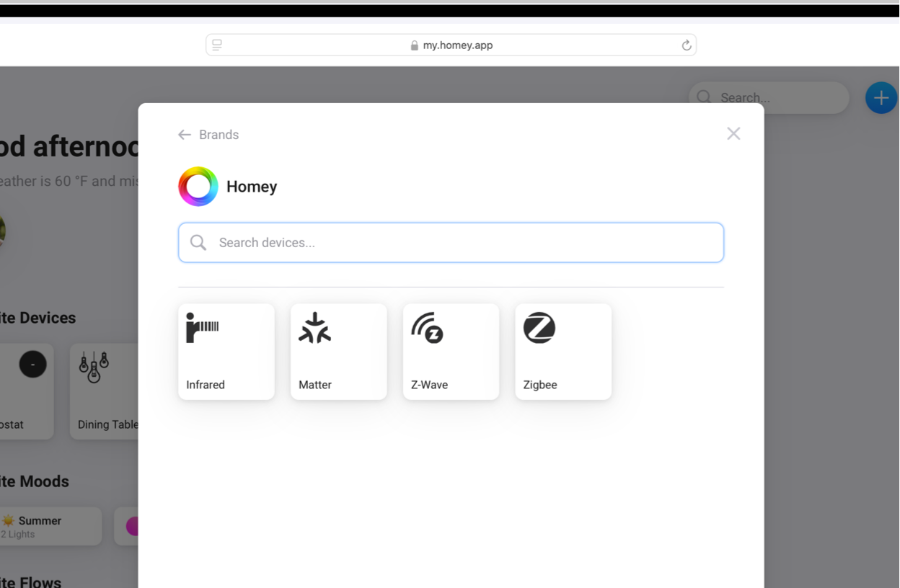The width and height of the screenshot is (900, 588).
Task: Close the add device dialog
Action: [733, 133]
